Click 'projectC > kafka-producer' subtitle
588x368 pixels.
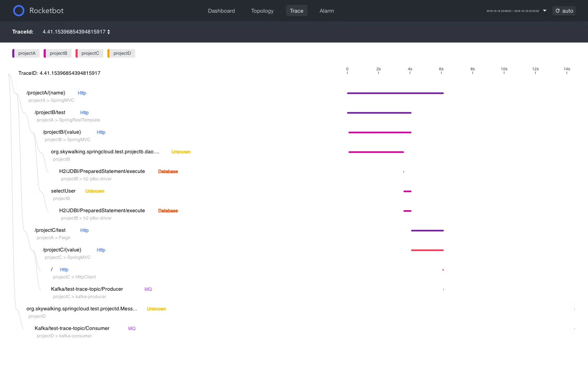(x=80, y=297)
